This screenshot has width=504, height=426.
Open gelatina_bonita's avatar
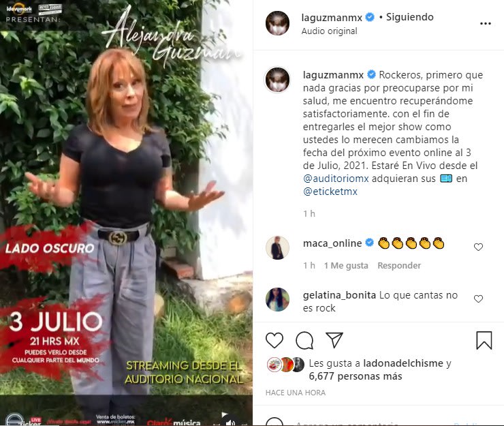point(277,299)
